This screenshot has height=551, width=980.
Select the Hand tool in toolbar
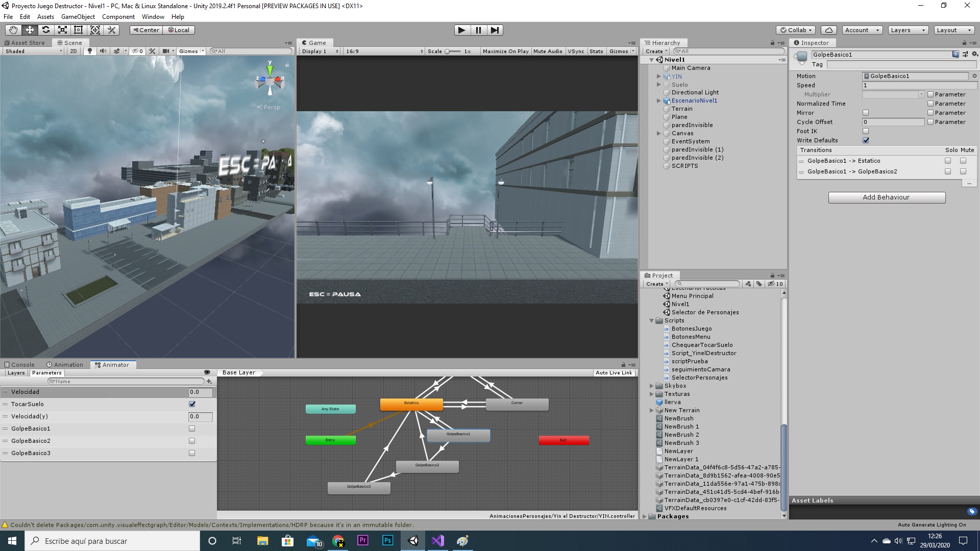[13, 30]
